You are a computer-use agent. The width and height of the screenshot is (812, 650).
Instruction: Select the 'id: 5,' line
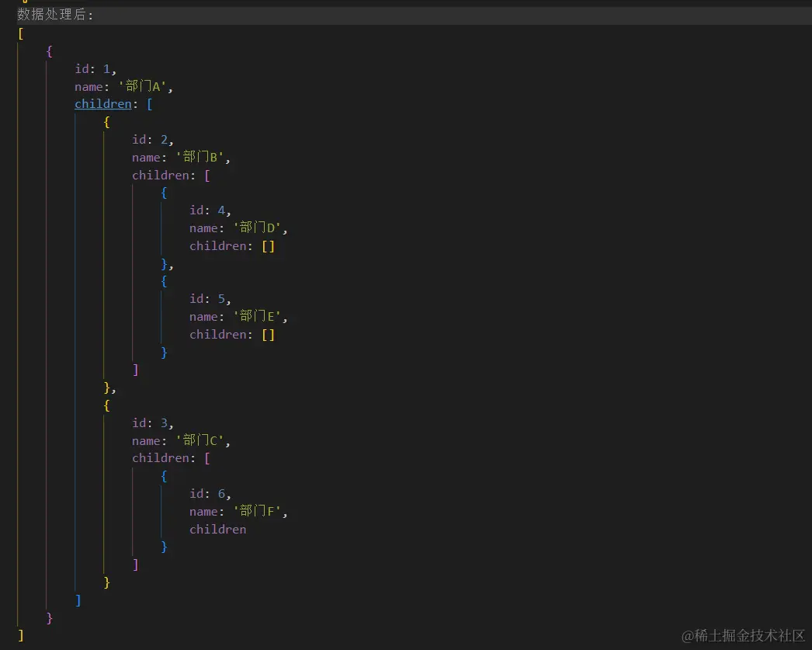click(210, 299)
